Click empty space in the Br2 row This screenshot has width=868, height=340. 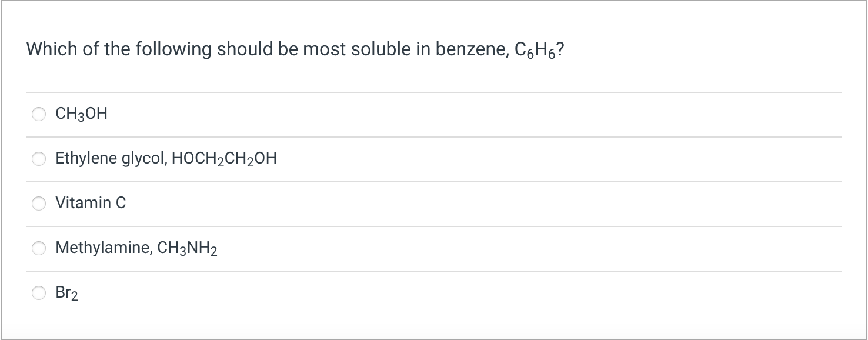pyautogui.click(x=459, y=293)
